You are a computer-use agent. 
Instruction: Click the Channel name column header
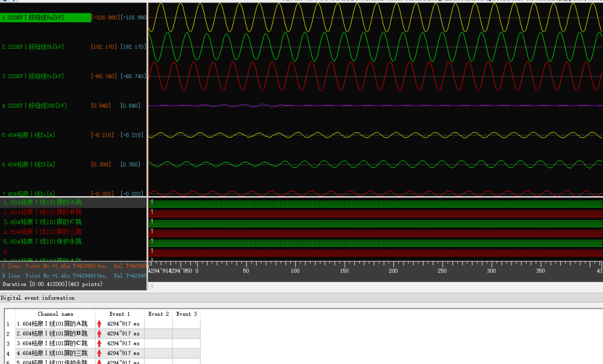(x=55, y=314)
